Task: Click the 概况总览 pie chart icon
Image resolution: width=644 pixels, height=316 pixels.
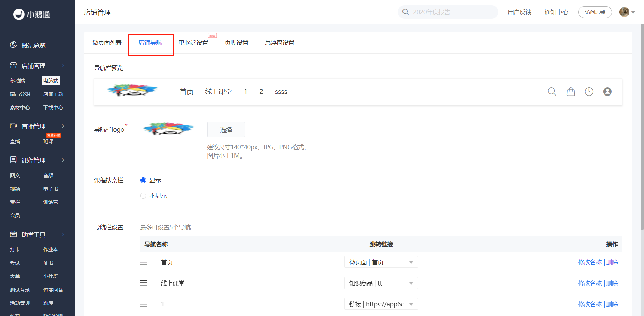Action: [13, 45]
